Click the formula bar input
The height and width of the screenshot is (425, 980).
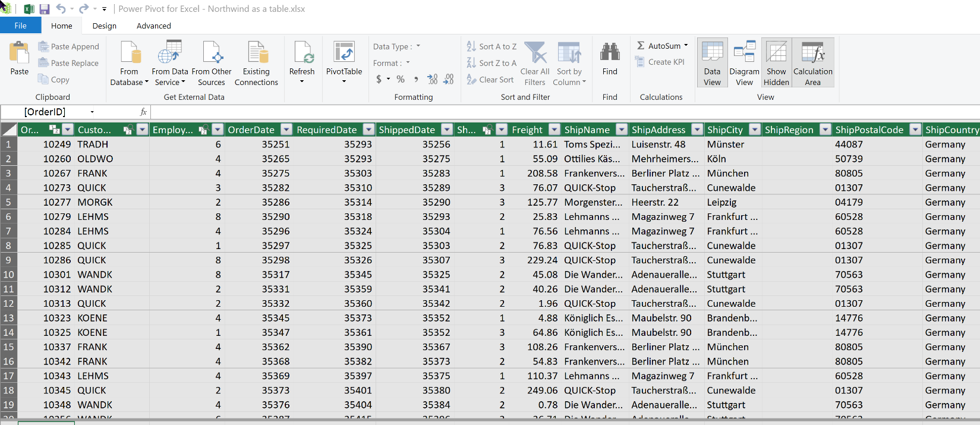pyautogui.click(x=565, y=112)
